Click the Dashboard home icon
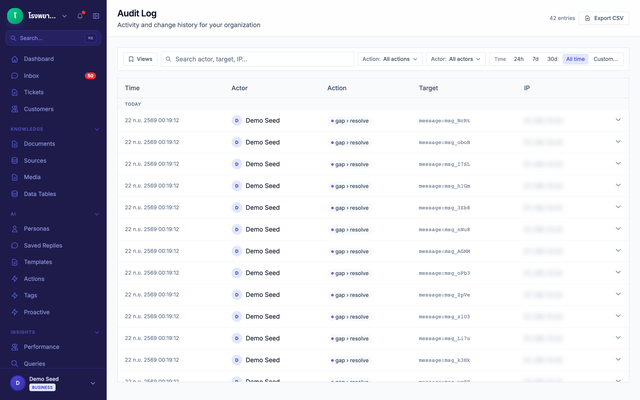The height and width of the screenshot is (400, 640). point(15,59)
